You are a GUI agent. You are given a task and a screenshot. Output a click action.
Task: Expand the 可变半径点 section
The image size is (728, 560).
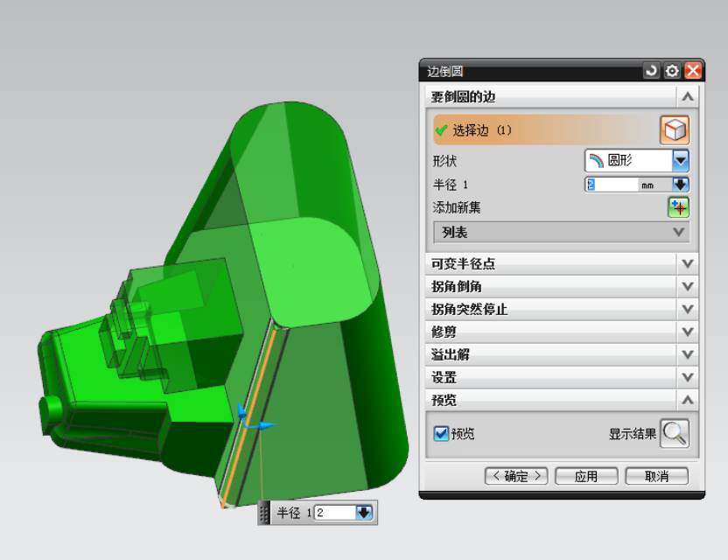(x=562, y=263)
